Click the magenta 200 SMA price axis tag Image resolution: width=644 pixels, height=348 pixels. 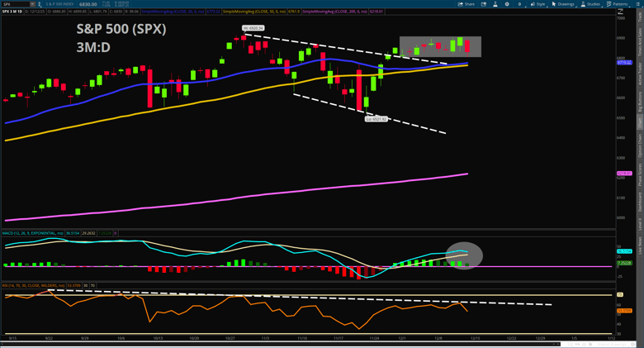[624, 174]
